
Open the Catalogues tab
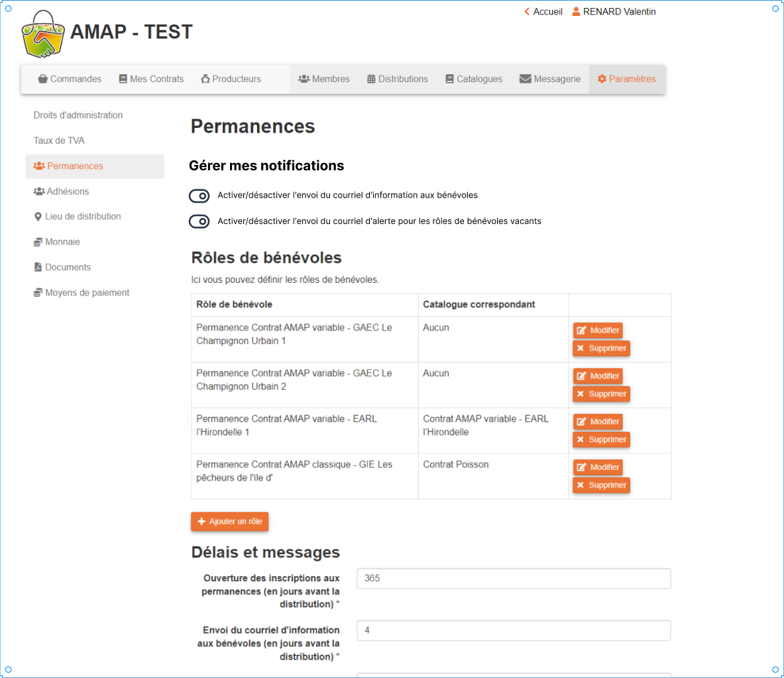(x=473, y=79)
